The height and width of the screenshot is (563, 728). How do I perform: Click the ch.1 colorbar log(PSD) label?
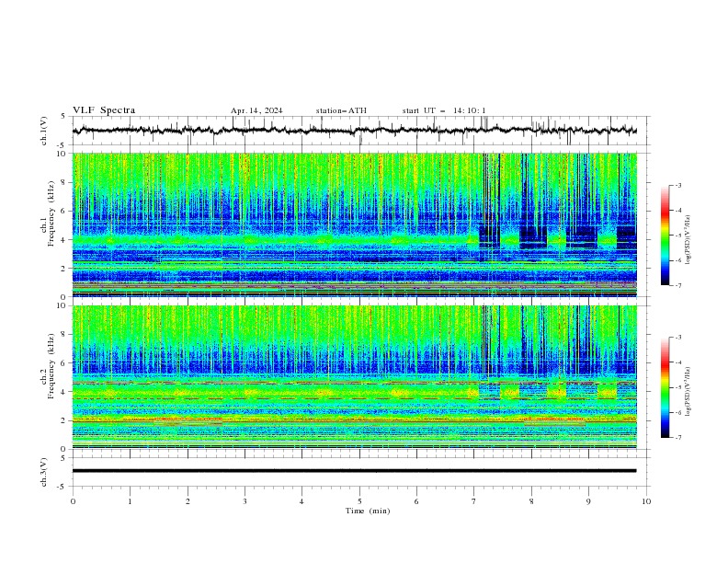[x=688, y=240]
